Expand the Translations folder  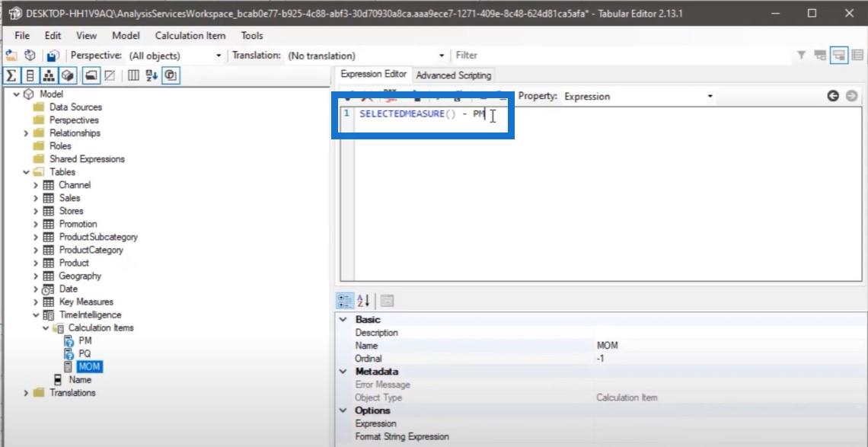coord(26,393)
